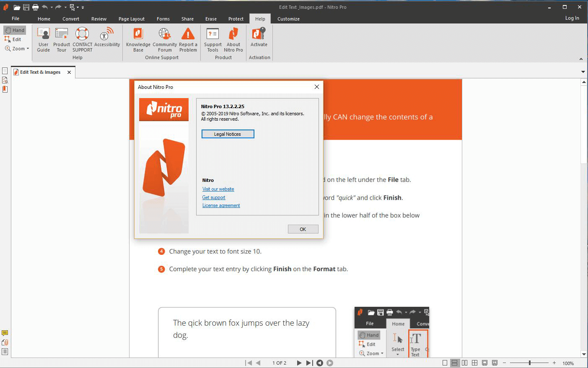
Task: Open the File menu
Action: click(16, 18)
